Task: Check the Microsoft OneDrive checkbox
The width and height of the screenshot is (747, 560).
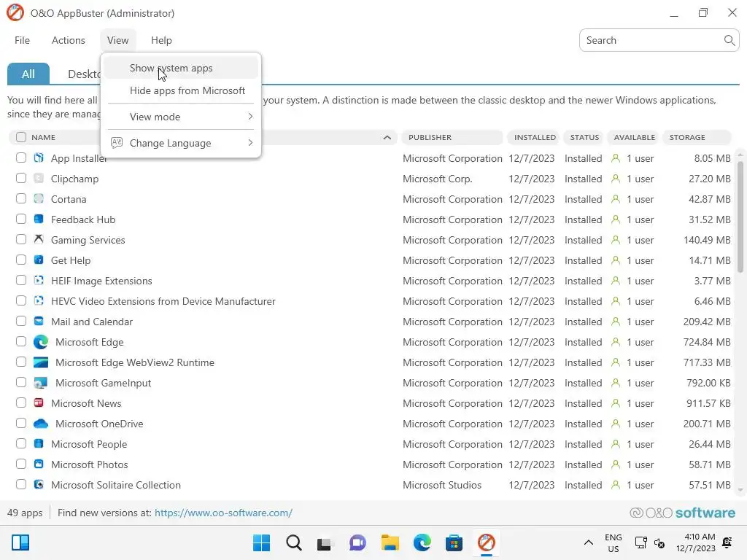Action: coord(21,424)
